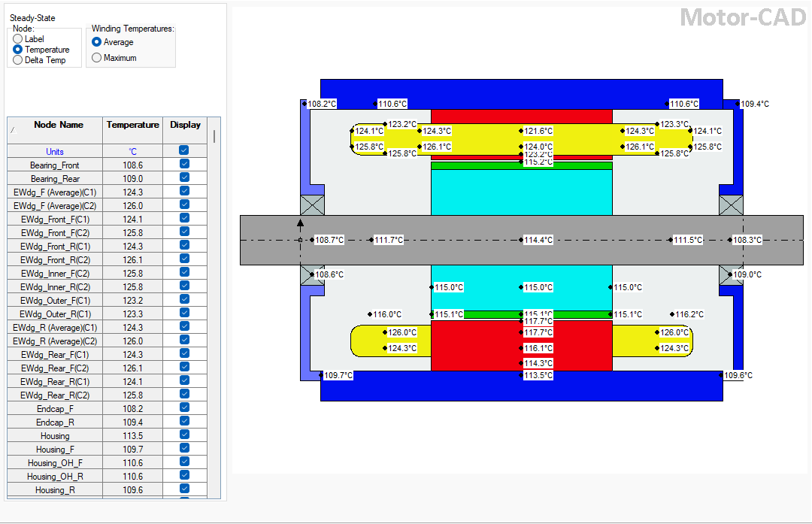Image resolution: width=812 pixels, height=524 pixels.
Task: Toggle display for Housing row
Action: click(x=184, y=435)
